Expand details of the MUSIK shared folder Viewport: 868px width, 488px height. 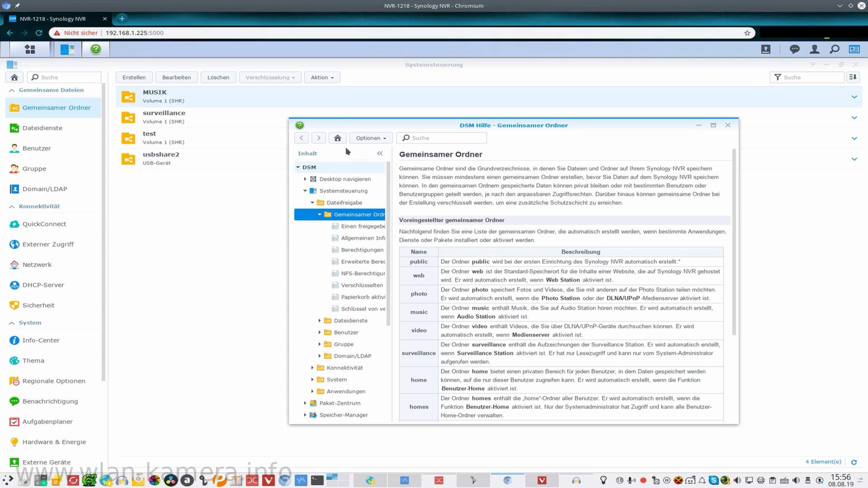(854, 97)
